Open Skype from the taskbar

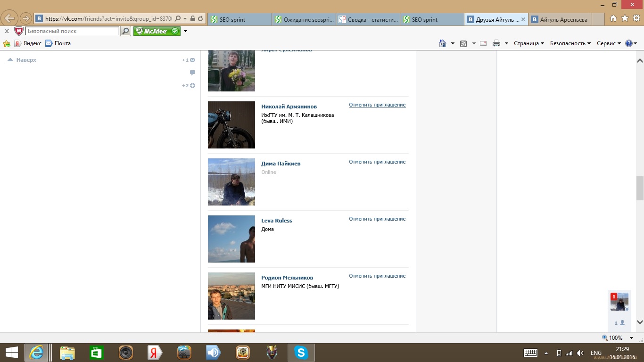(301, 353)
